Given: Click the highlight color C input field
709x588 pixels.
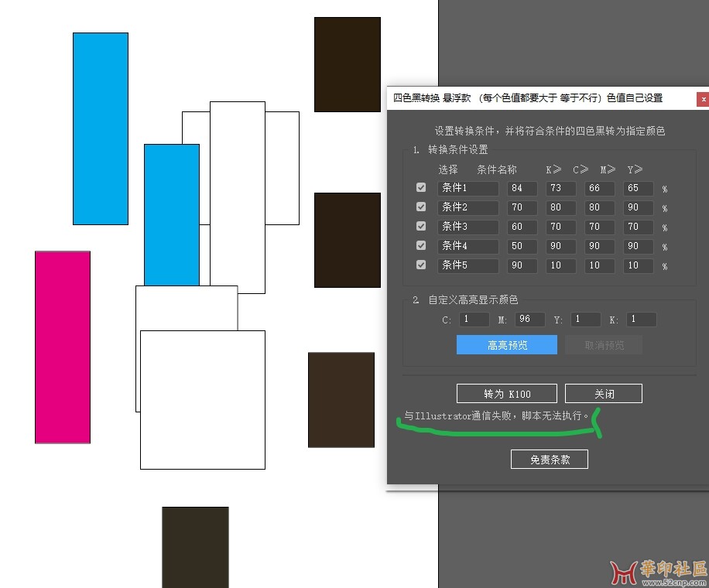Looking at the screenshot, I should pos(473,320).
